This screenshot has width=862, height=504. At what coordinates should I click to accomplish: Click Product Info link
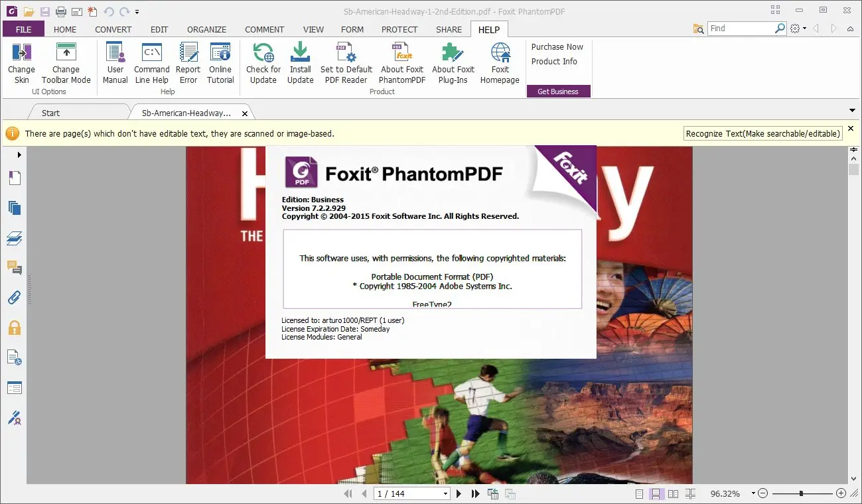pyautogui.click(x=554, y=62)
